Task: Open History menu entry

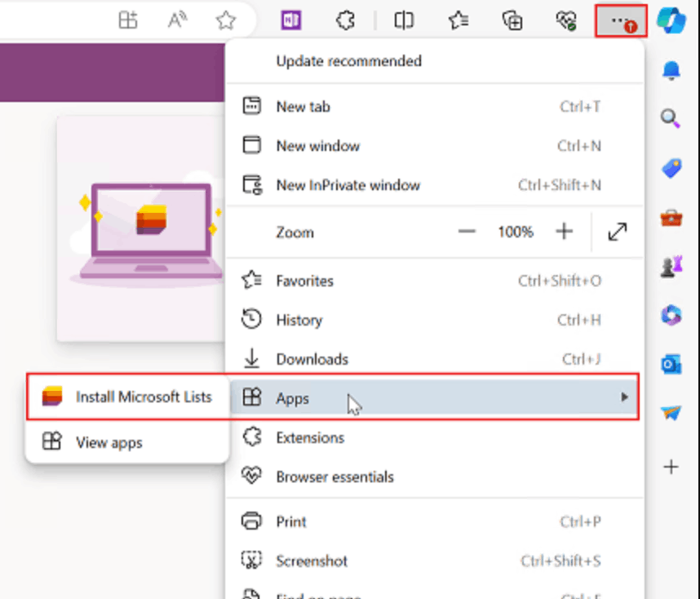Action: [435, 320]
